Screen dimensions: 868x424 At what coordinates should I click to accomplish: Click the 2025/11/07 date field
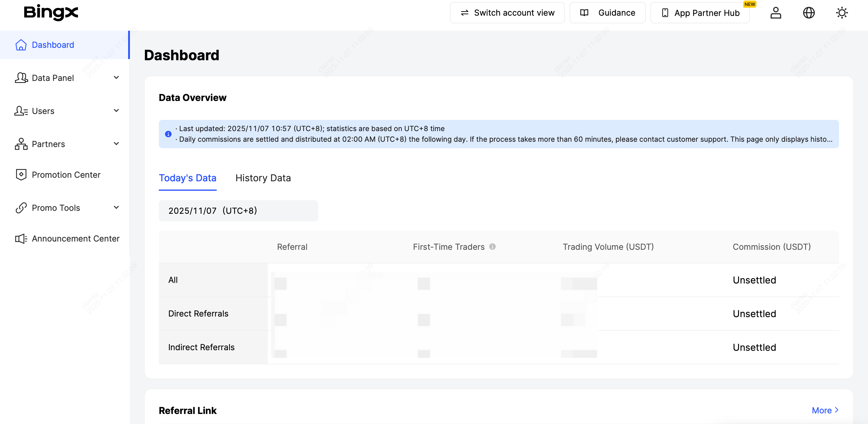(238, 211)
